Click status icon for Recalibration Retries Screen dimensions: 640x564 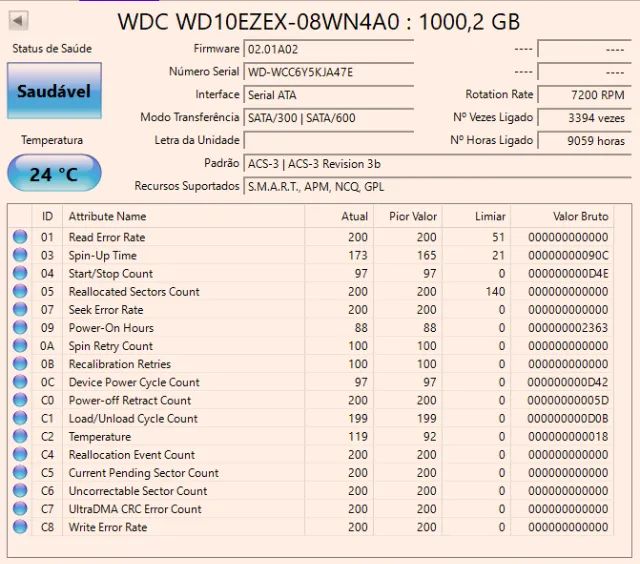20,364
